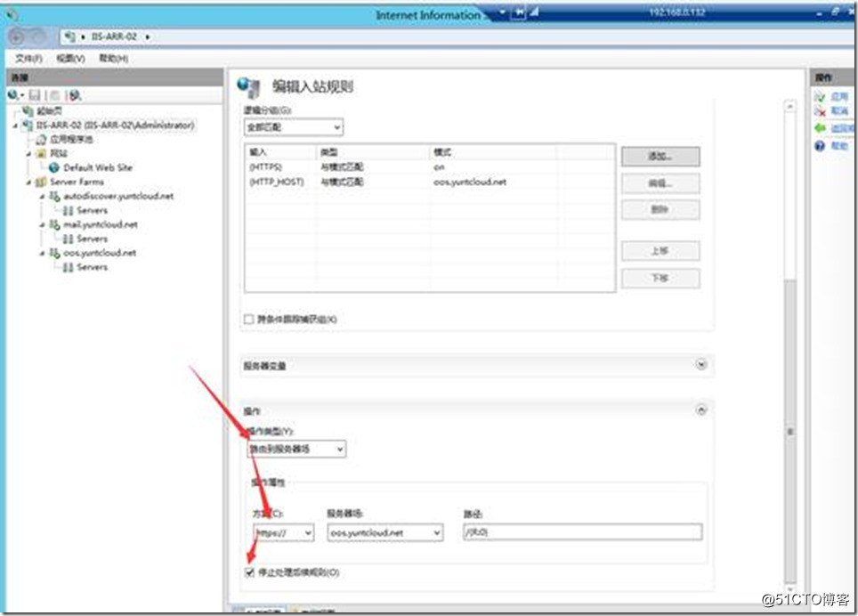Select the Start Page (起始页) tree node
Screen dimensions: 858x616
click(49, 110)
